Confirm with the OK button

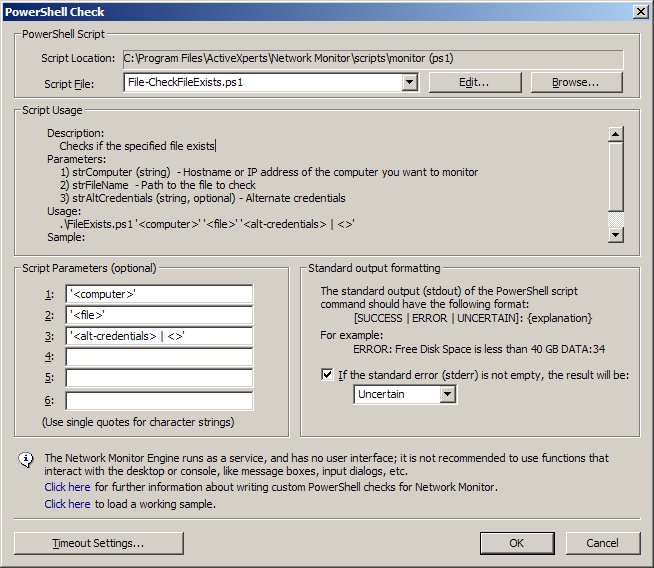[x=517, y=543]
